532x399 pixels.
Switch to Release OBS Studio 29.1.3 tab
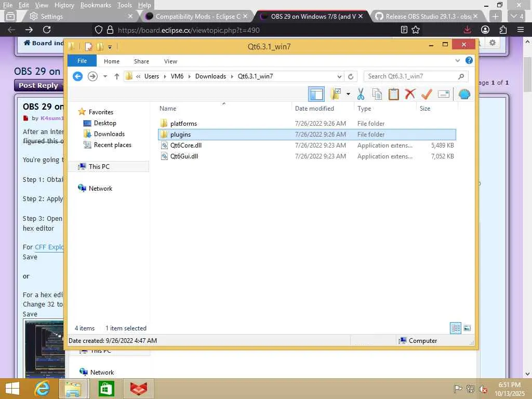pos(428,16)
